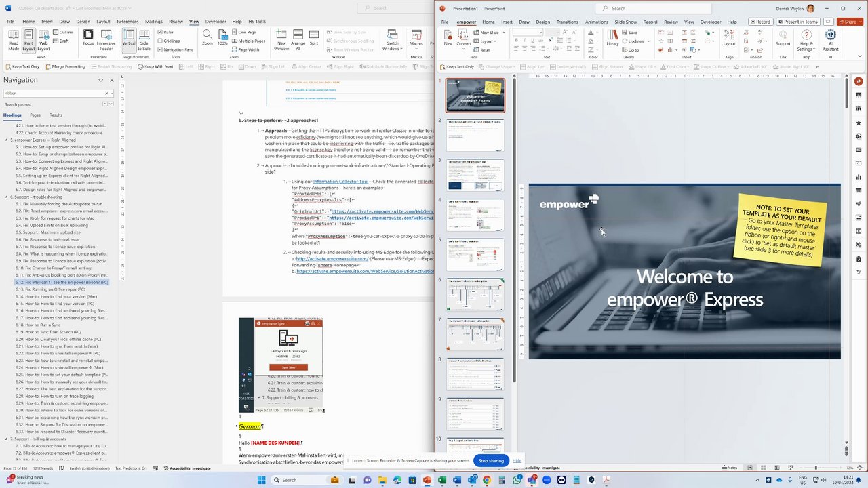Click the activate.empowersuite.com link in document
This screenshot has height=488, width=868.
click(x=332, y=258)
